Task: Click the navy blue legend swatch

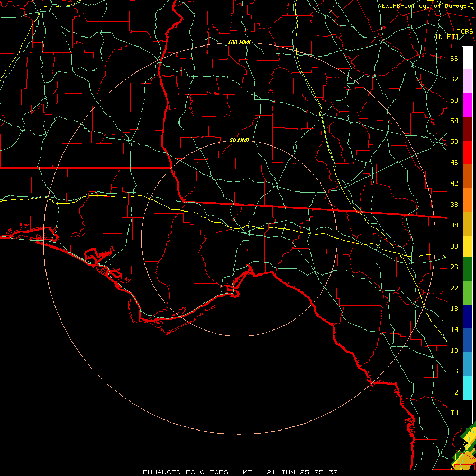Action: (467, 317)
